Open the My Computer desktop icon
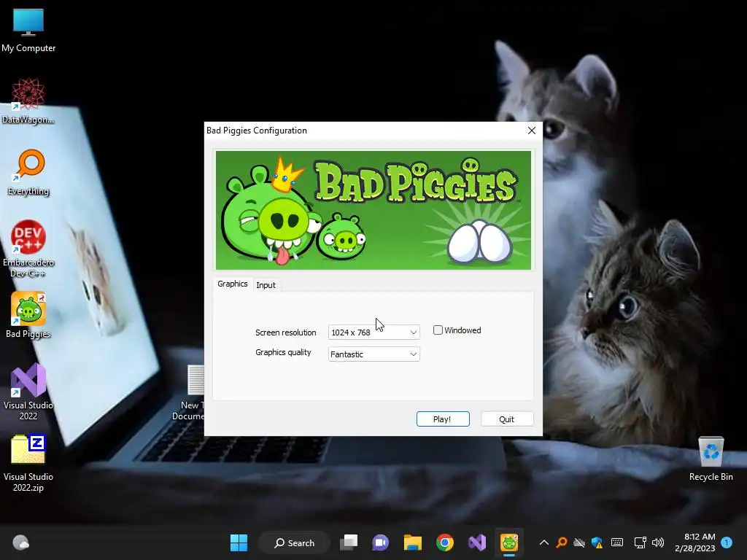Image resolution: width=747 pixels, height=560 pixels. (28, 31)
